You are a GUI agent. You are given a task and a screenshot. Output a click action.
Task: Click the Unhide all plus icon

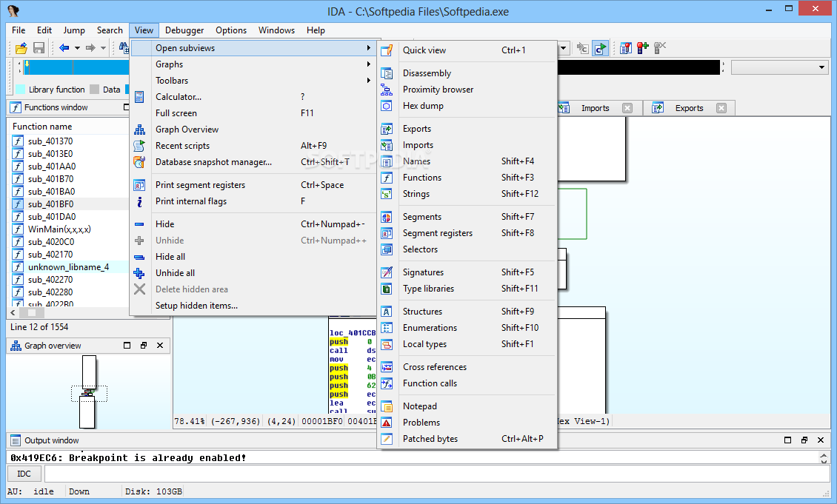(139, 273)
